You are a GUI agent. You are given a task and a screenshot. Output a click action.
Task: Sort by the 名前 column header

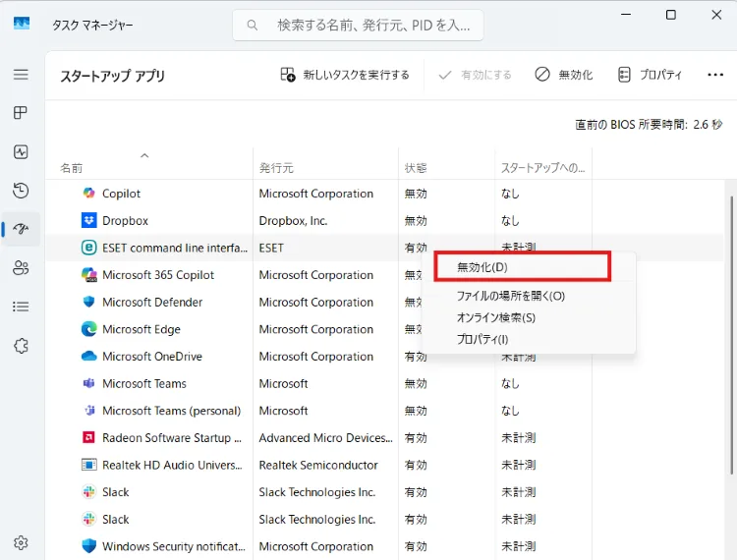point(72,168)
